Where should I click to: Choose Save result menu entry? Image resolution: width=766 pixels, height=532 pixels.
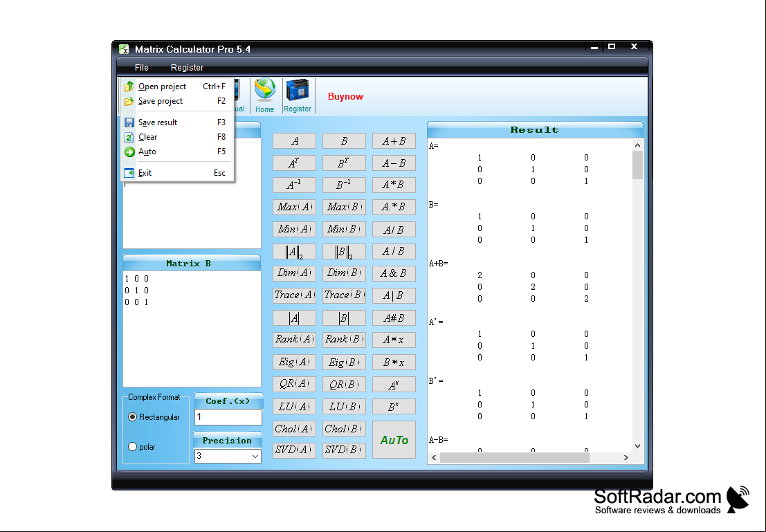pyautogui.click(x=176, y=122)
